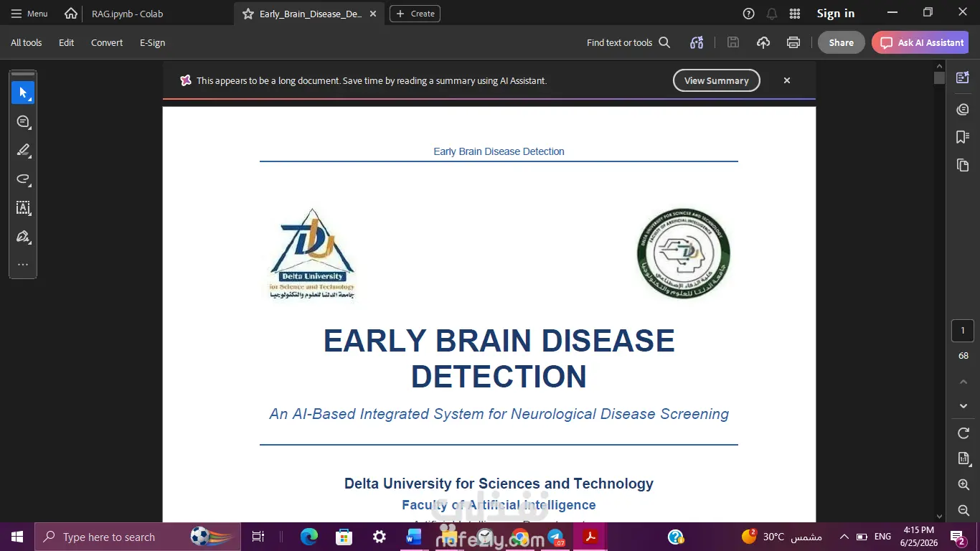Open the Convert tab

[x=107, y=42]
